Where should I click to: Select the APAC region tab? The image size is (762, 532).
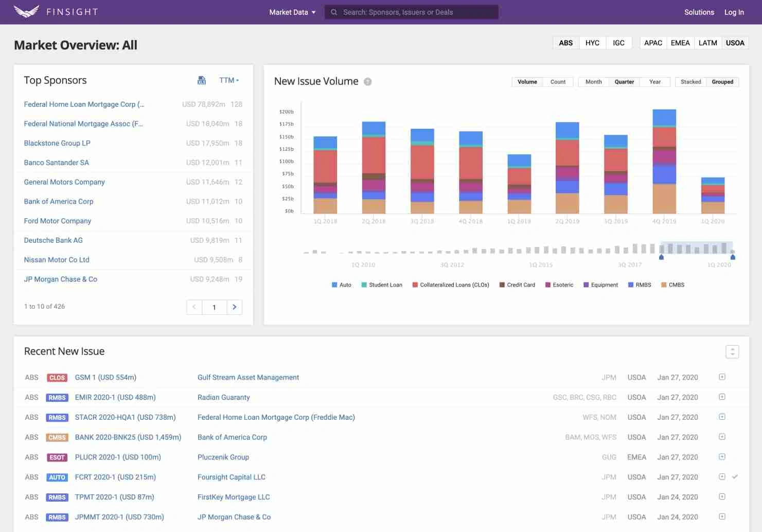coord(653,43)
